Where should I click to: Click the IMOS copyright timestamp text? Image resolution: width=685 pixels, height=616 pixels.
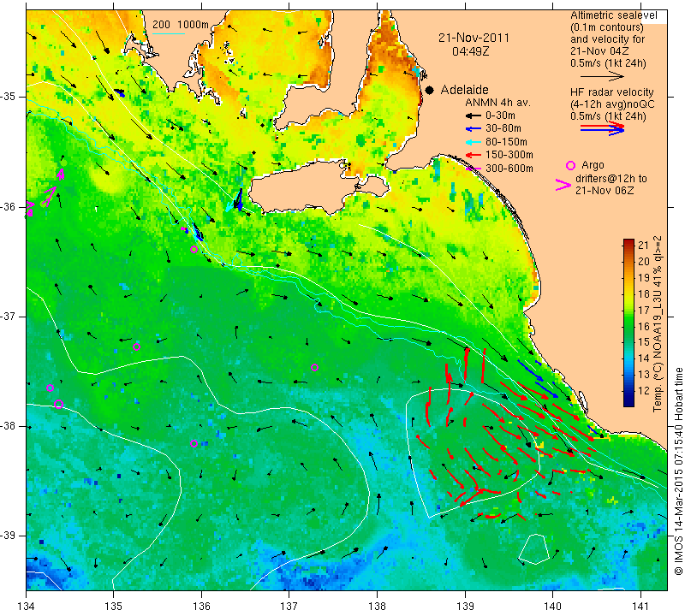point(678,471)
